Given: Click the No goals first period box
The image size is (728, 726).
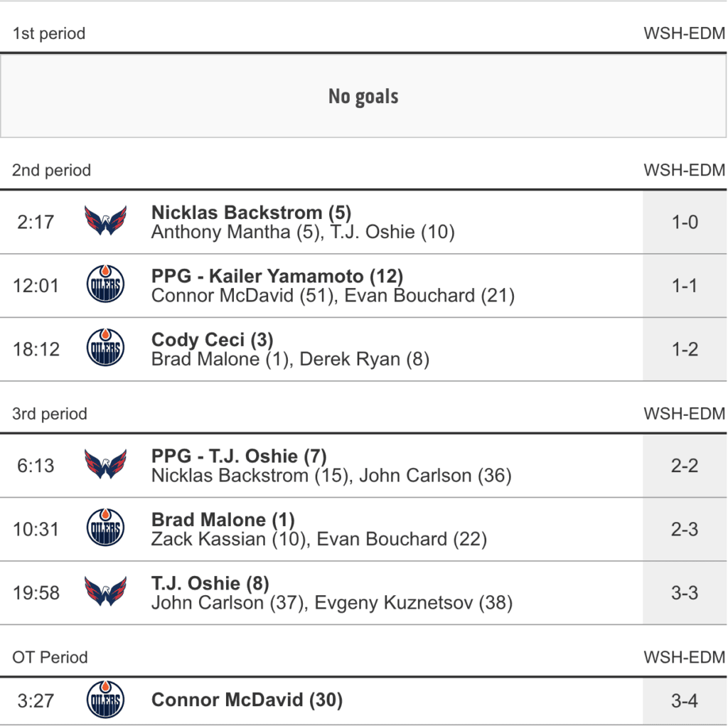Looking at the screenshot, I should pos(363,97).
